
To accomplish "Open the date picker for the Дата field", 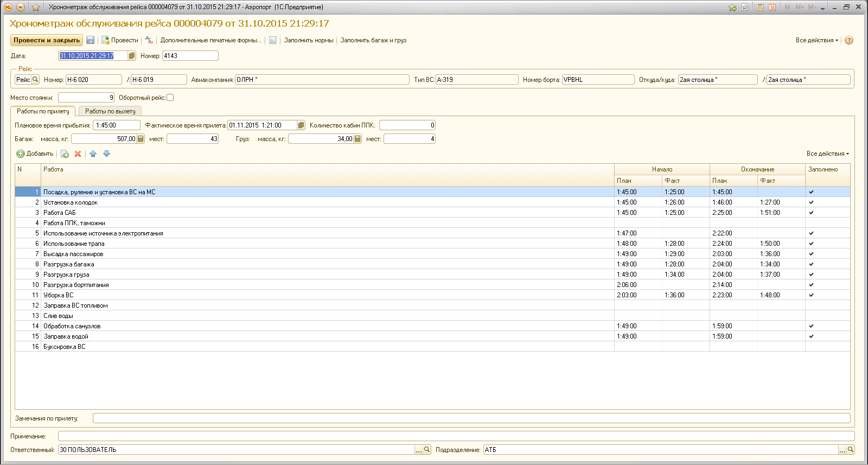I will point(132,56).
